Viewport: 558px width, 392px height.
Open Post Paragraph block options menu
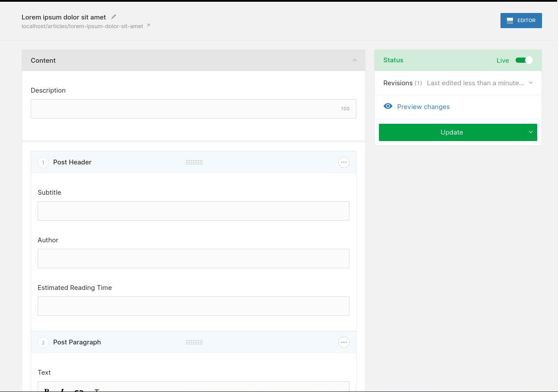pyautogui.click(x=344, y=342)
